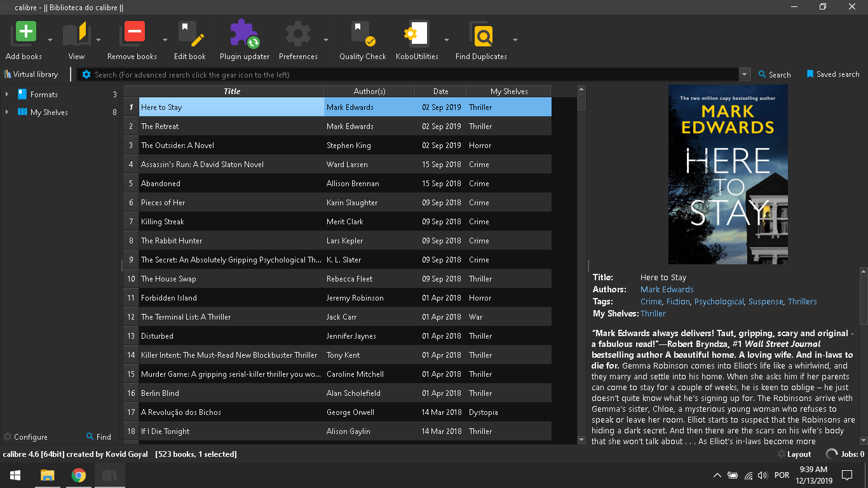Open the Add books dropdown arrow

[x=49, y=39]
